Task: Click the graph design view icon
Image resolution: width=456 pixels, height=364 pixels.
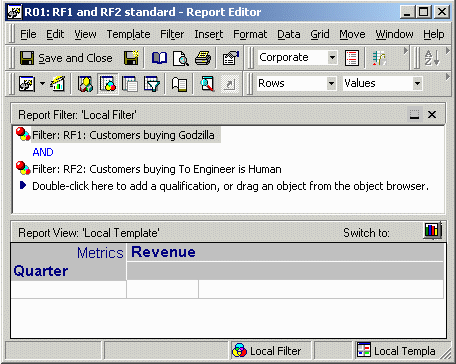Action: [57, 84]
